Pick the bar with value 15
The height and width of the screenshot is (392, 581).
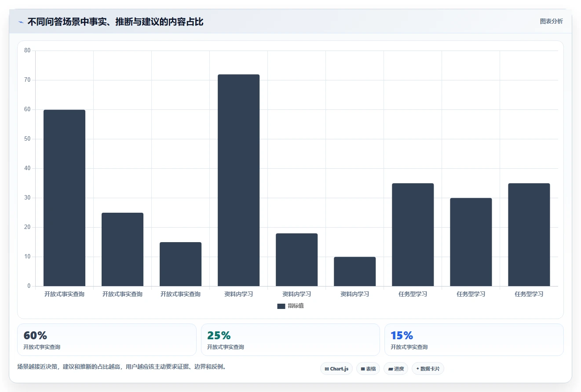point(180,264)
